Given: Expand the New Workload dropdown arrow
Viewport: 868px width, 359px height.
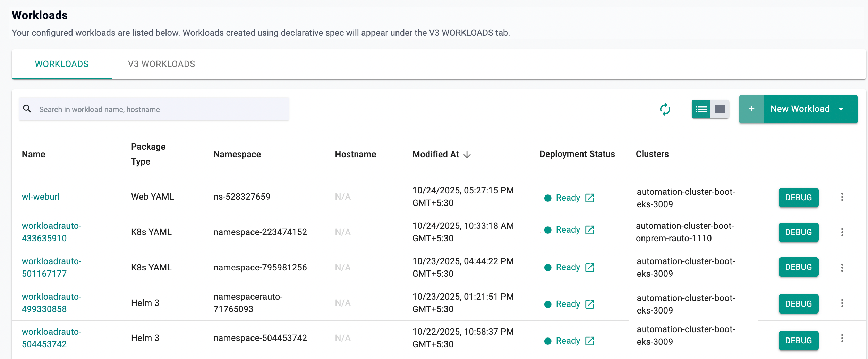Looking at the screenshot, I should (x=841, y=109).
